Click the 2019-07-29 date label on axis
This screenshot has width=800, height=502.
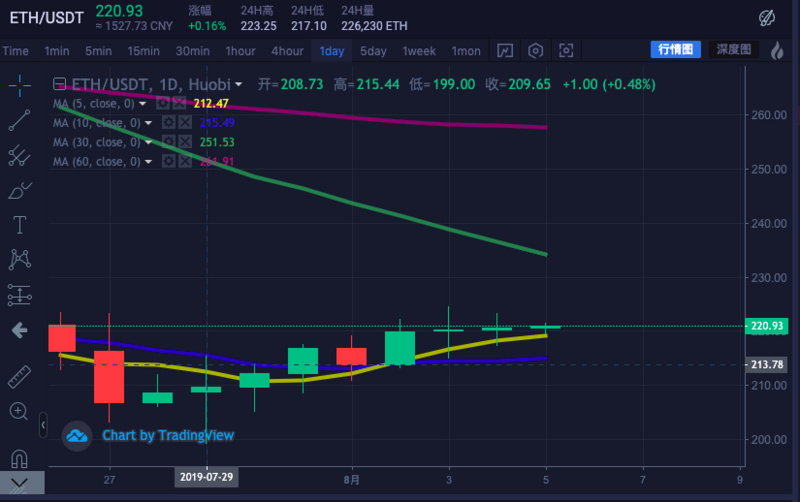[206, 477]
